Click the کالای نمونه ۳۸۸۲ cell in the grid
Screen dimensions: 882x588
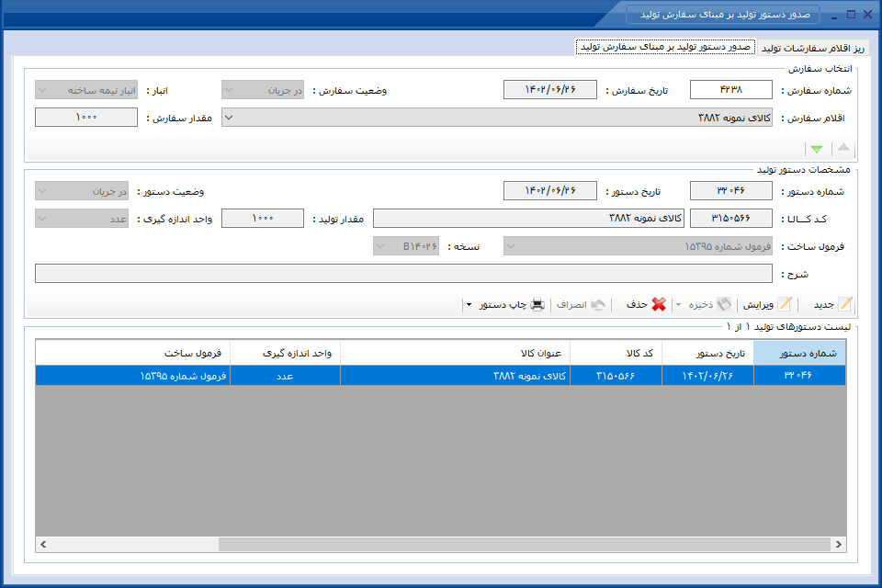pos(455,375)
